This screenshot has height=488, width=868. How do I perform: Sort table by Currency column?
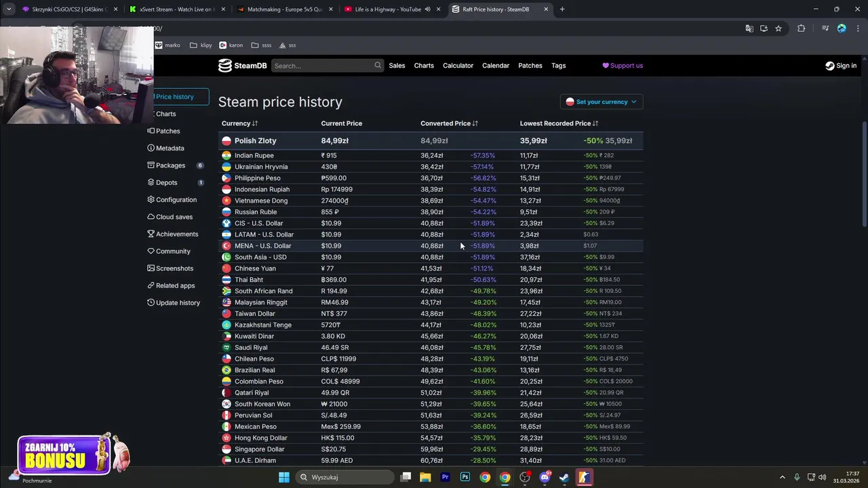[x=239, y=123]
